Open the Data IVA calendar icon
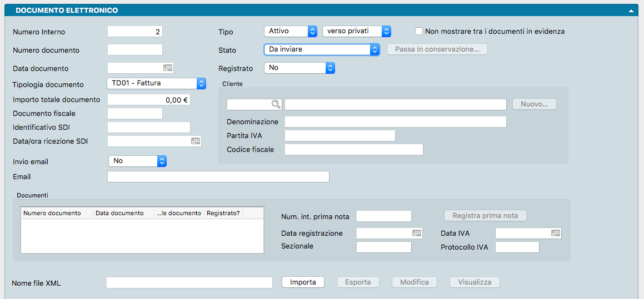Viewport: 644px width, 299px height. tap(556, 234)
